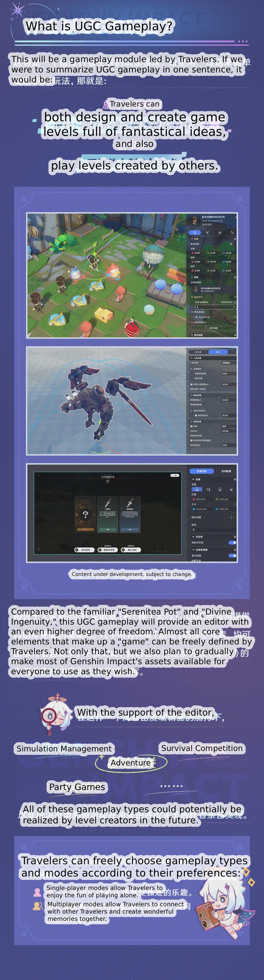This screenshot has width=264, height=980.
Task: Click help icon beside 连携入战距离(m)
Action: (x=192, y=385)
